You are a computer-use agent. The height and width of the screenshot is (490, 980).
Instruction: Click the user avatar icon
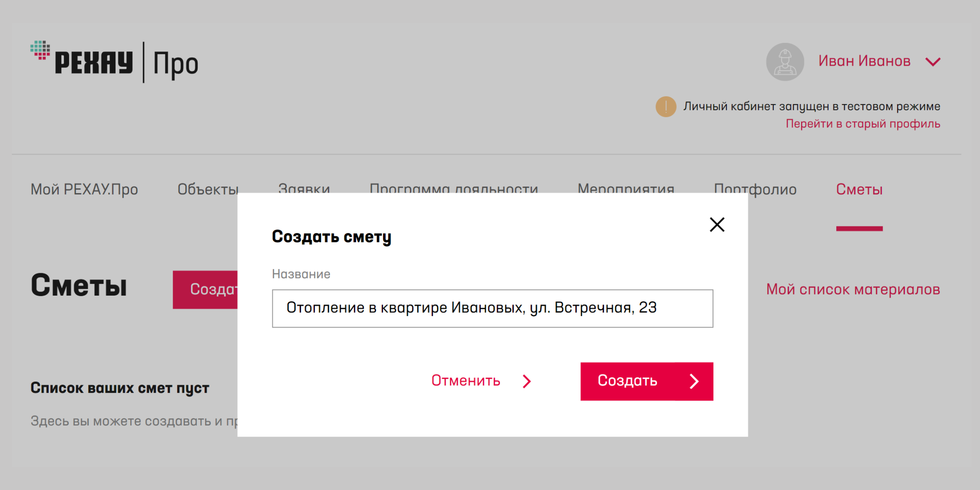point(785,62)
